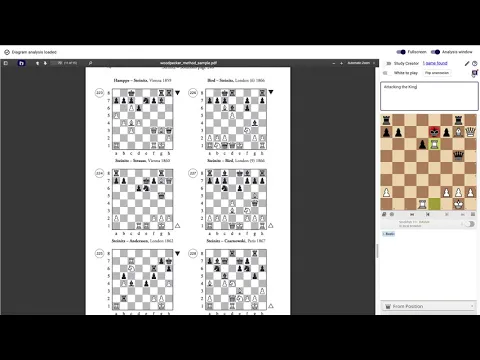Click the board icon below help
The image size is (480, 360).
(x=475, y=73)
